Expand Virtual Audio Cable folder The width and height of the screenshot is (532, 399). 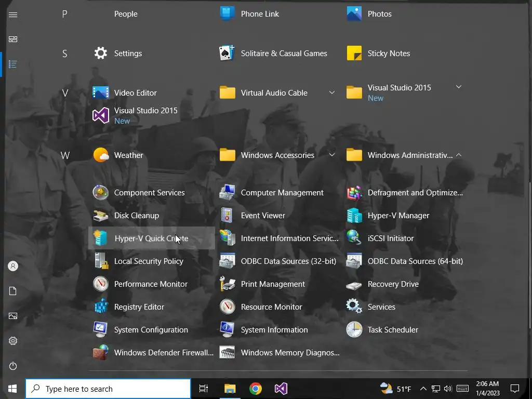(278, 92)
